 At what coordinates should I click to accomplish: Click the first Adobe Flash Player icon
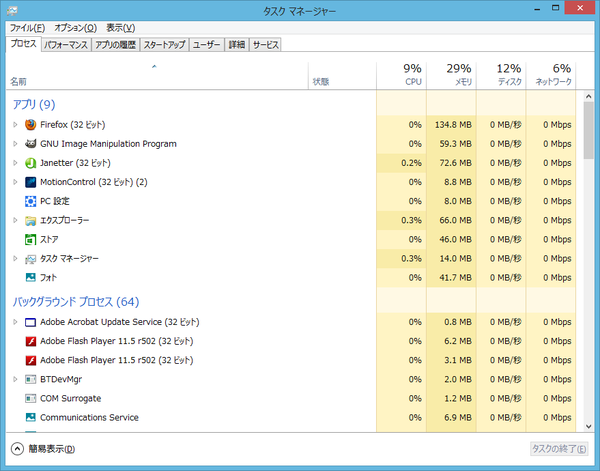pos(30,341)
